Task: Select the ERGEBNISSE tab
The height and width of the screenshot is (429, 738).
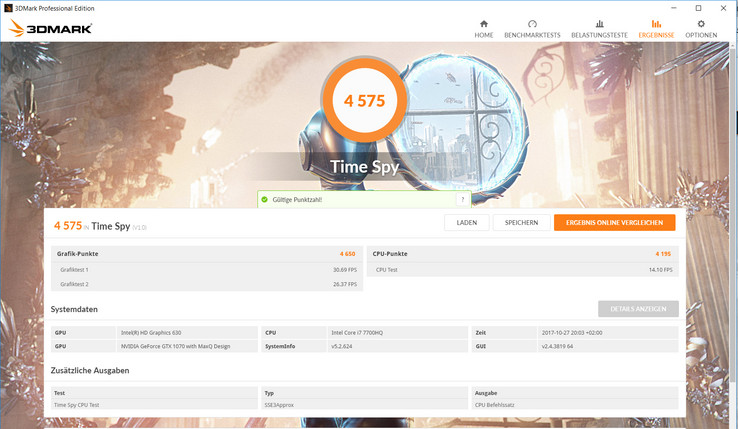Action: tap(656, 29)
